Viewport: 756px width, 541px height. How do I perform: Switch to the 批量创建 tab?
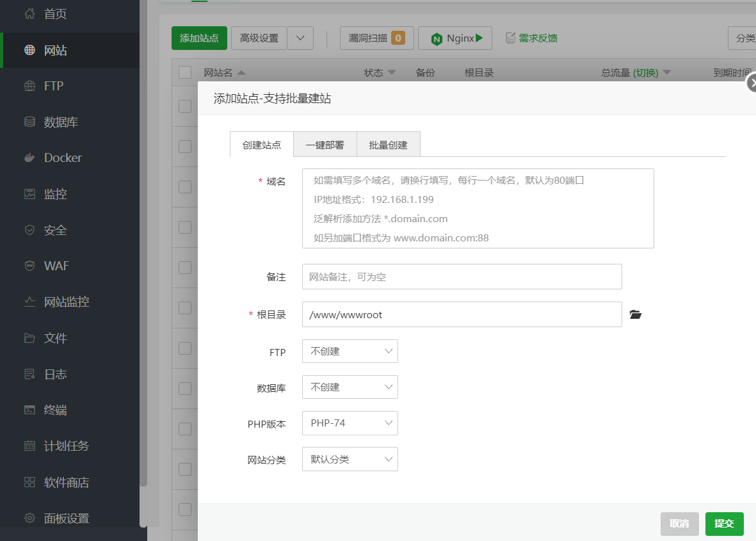click(x=388, y=145)
